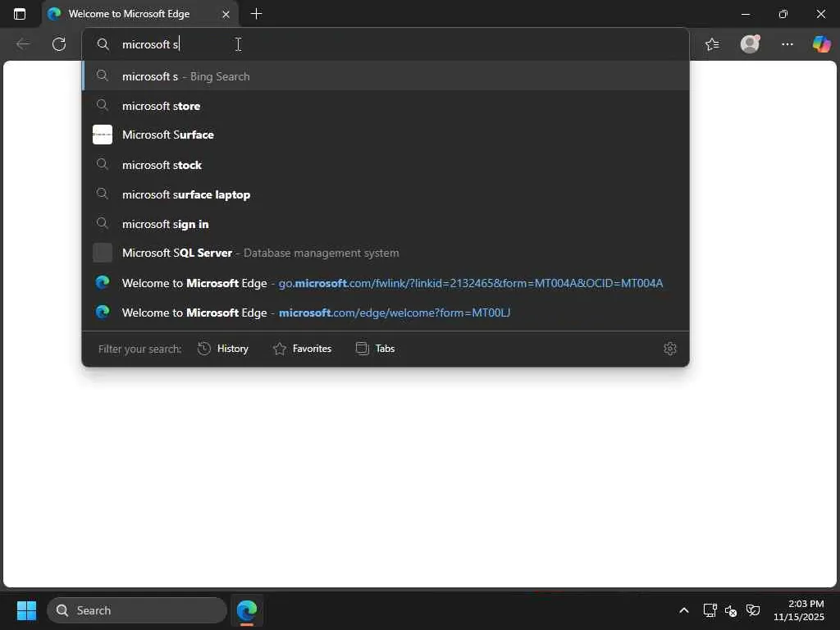Click the Microsoft Surface thumbnail image
Viewport: 840px width, 630px height.
click(103, 135)
